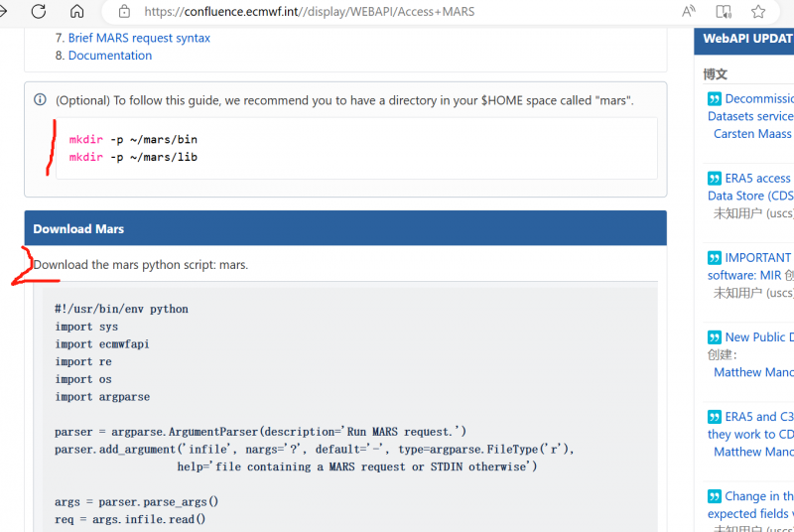Activate Read Aloud icon in address bar

click(x=689, y=12)
